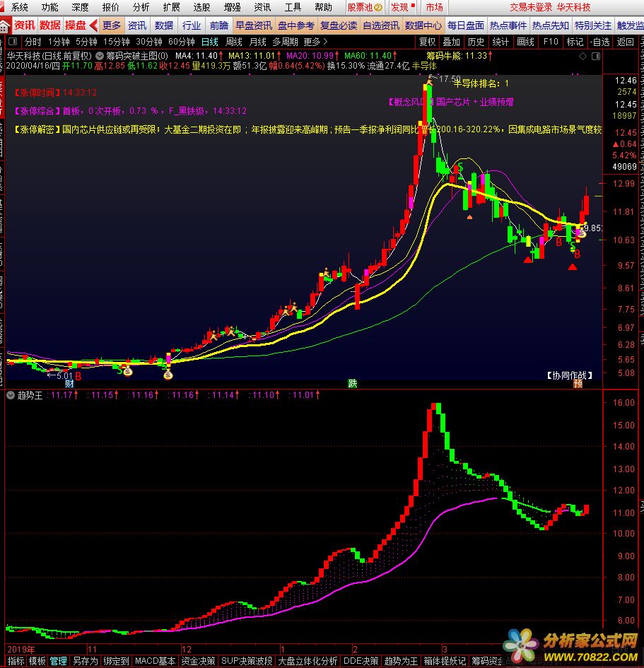The image size is (644, 668).
Task: Open the 增强 menu
Action: 232,7
